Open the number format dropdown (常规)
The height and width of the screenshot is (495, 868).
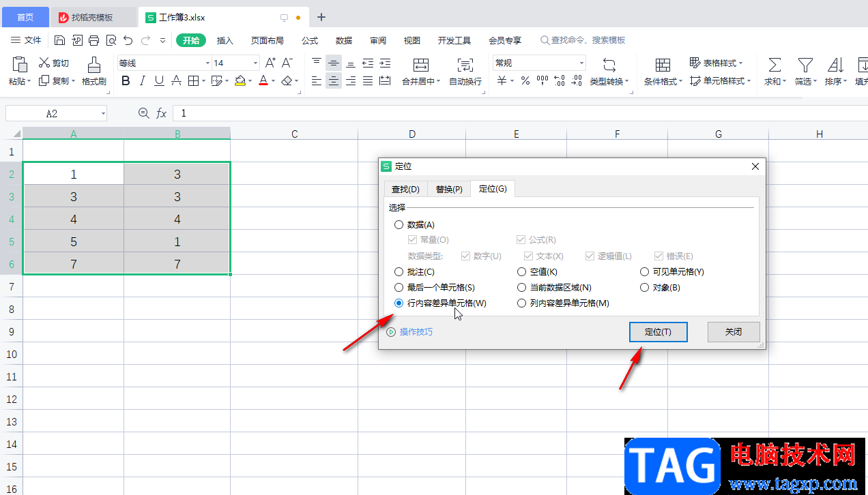coord(582,63)
